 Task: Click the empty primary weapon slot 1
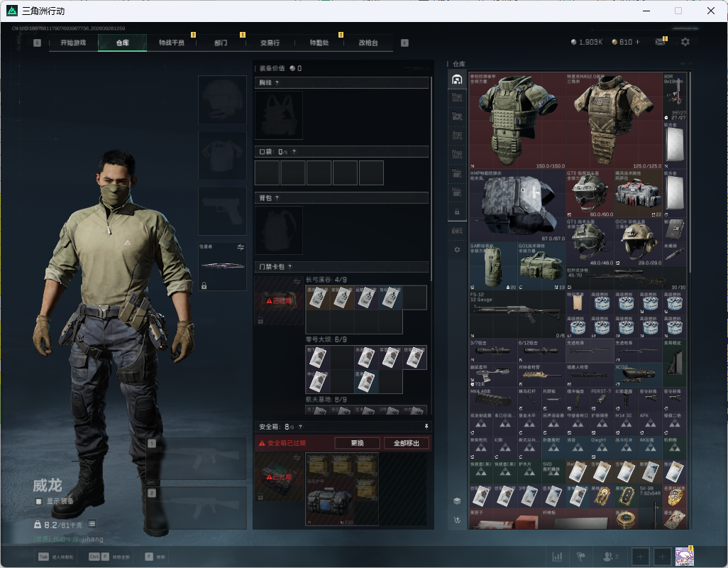point(197,458)
